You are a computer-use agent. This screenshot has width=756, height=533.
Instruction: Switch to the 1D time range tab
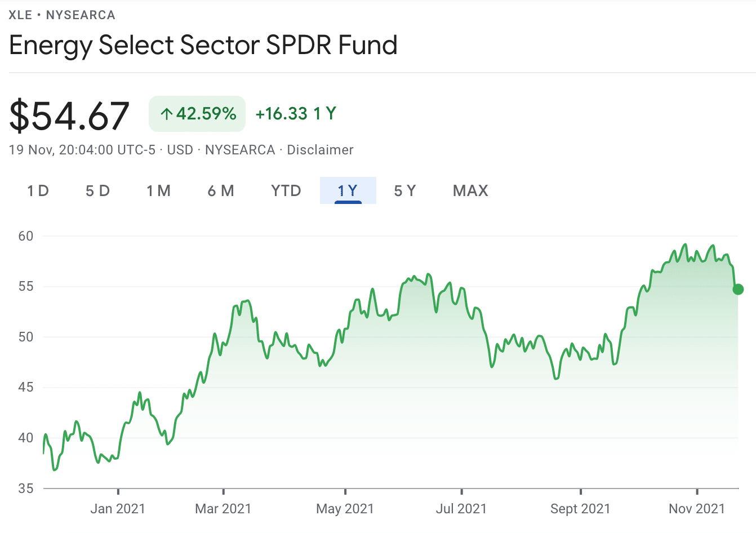pos(38,191)
